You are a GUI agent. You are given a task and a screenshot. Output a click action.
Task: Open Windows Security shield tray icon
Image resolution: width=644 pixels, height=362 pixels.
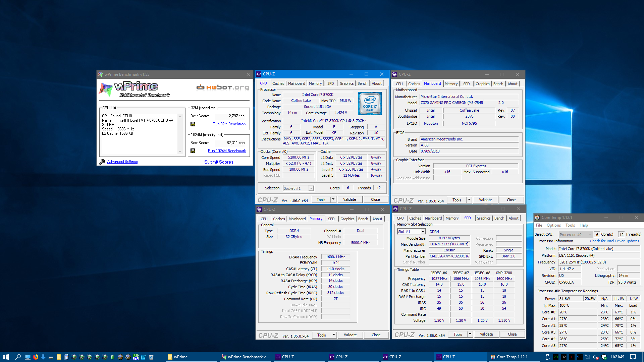tap(604, 357)
